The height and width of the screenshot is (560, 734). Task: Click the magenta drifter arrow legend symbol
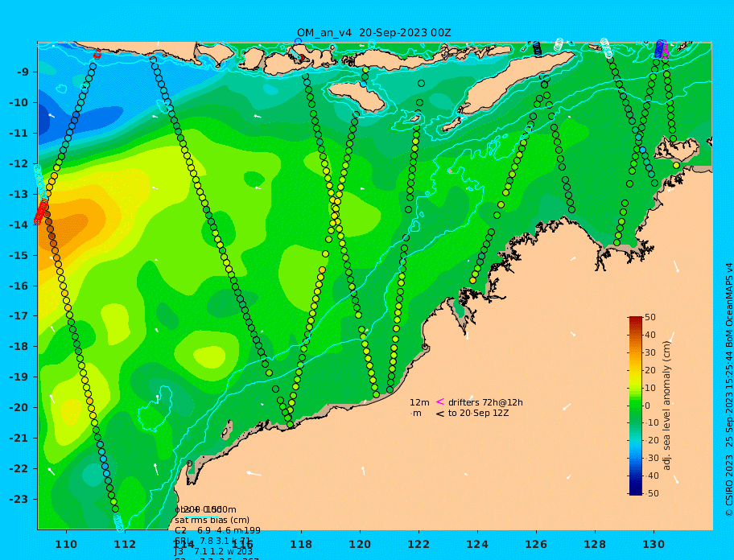(x=440, y=401)
